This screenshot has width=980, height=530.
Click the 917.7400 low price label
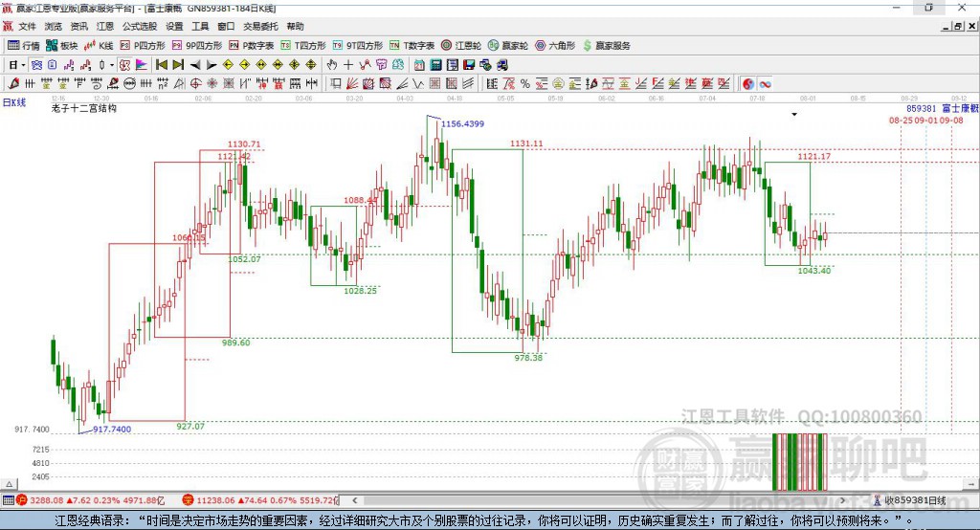pos(112,429)
